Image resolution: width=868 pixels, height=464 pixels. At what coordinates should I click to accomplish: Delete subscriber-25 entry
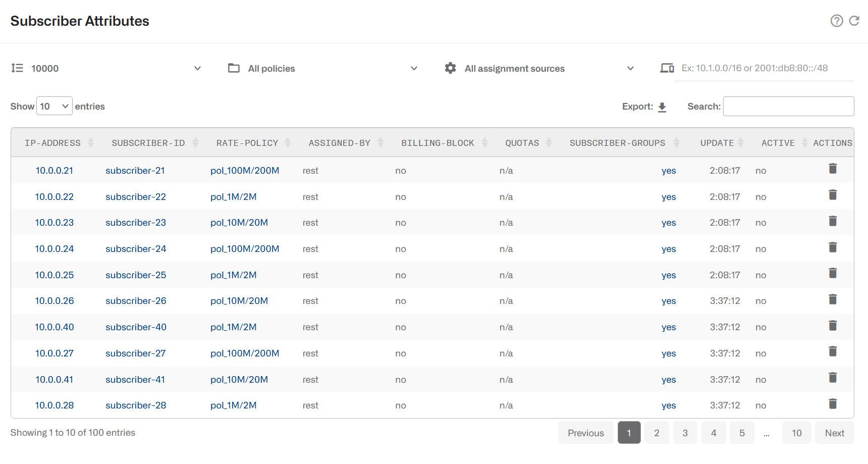[833, 273]
